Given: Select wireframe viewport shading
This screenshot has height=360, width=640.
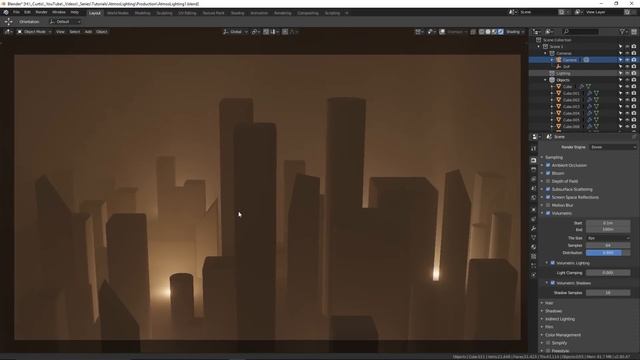Looking at the screenshot, I should tap(482, 32).
